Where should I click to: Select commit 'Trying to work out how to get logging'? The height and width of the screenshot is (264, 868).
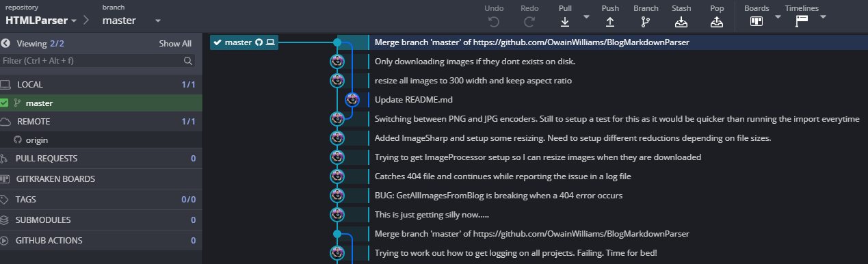click(516, 253)
